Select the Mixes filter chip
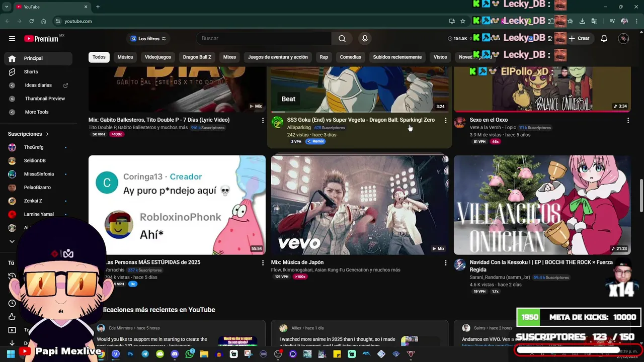The width and height of the screenshot is (644, 362). 229,57
